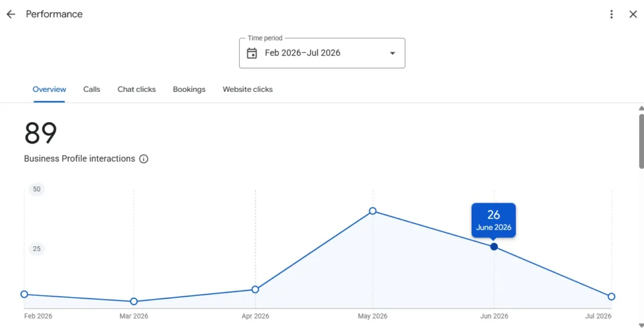
Task: Click the April 2026 chart data point
Action: (255, 290)
